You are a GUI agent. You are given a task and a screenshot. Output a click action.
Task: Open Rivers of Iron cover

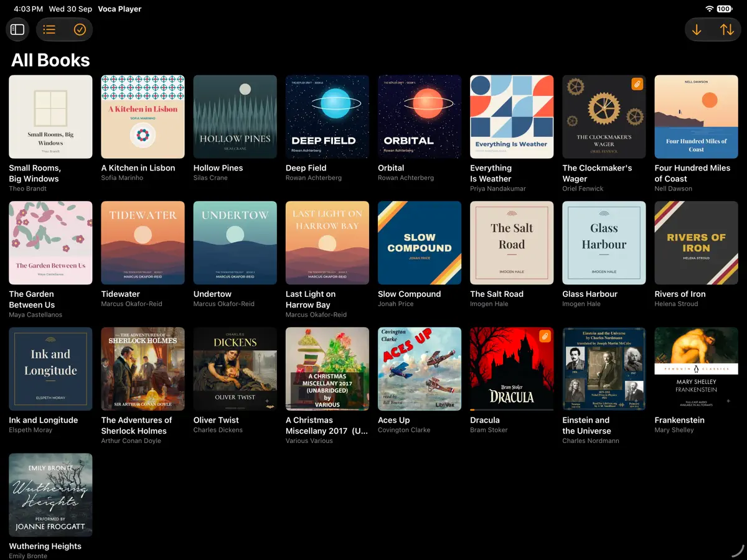(x=696, y=243)
